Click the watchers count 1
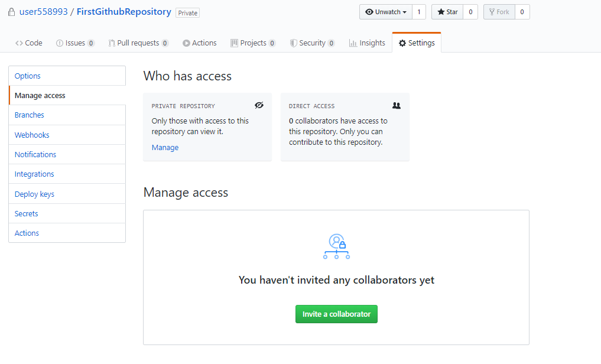Image resolution: width=601 pixels, height=364 pixels. point(419,12)
